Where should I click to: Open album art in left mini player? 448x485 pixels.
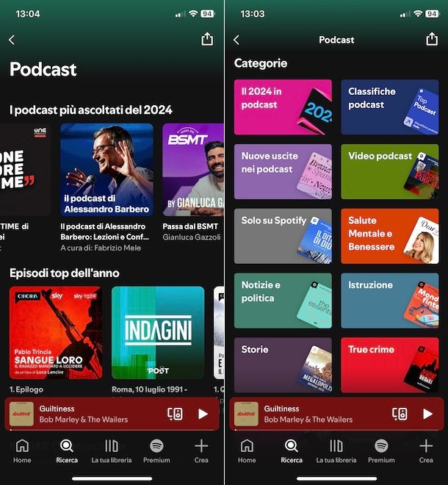pos(21,414)
